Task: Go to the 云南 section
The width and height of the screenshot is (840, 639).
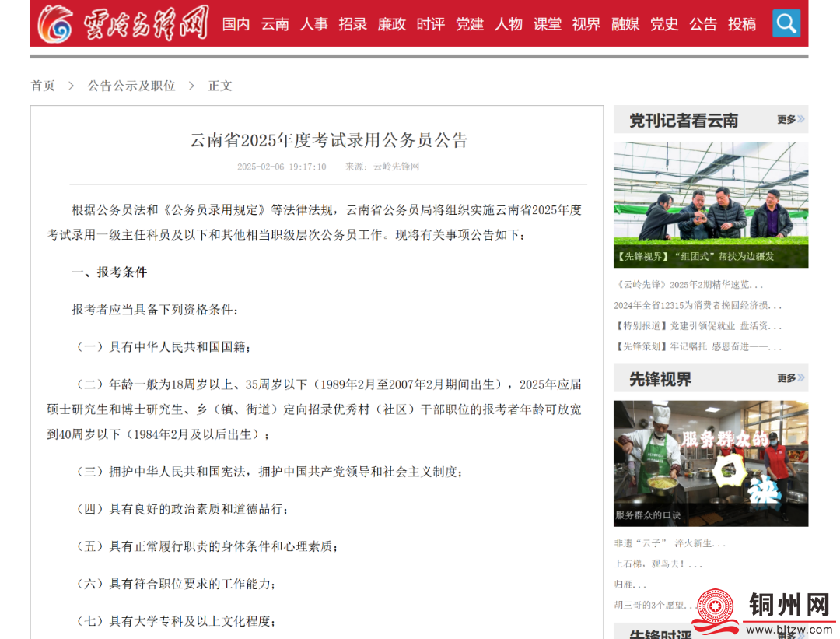Action: pos(275,24)
